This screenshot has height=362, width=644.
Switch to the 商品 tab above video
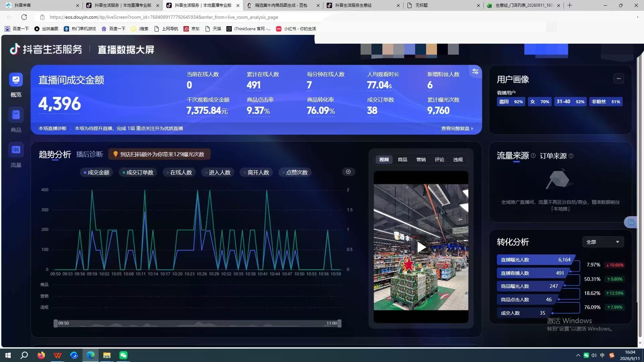402,160
